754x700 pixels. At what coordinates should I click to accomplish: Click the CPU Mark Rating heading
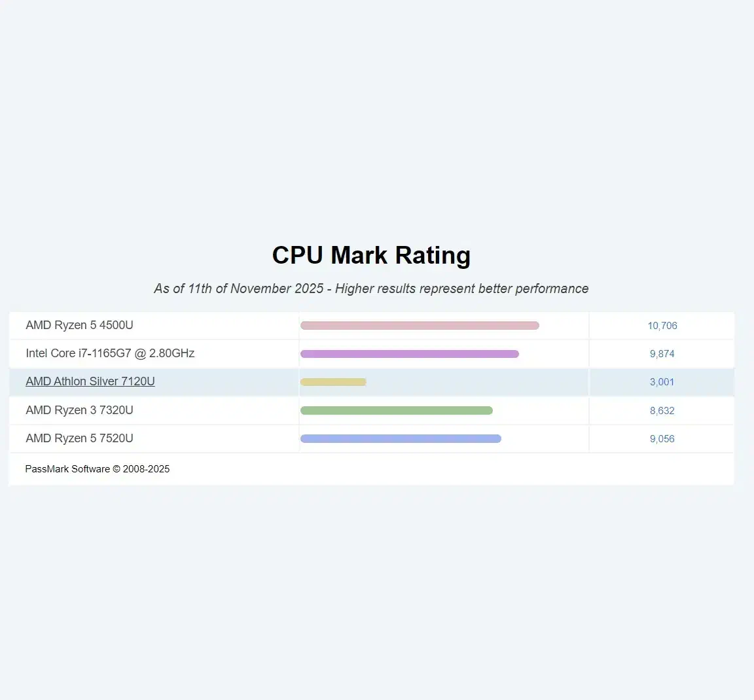tap(371, 255)
